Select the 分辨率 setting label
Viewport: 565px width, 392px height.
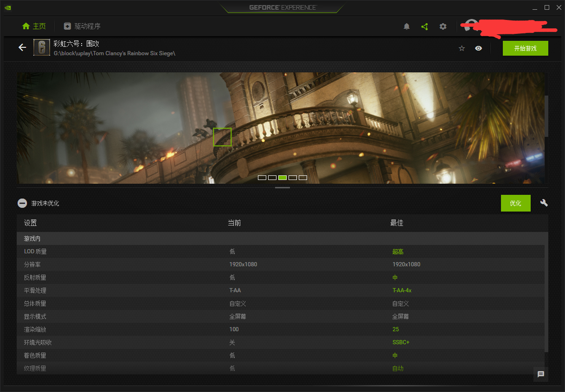[32, 264]
